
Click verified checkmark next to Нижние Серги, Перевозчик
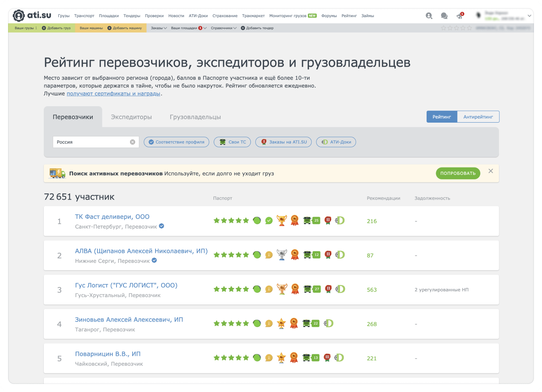click(154, 260)
